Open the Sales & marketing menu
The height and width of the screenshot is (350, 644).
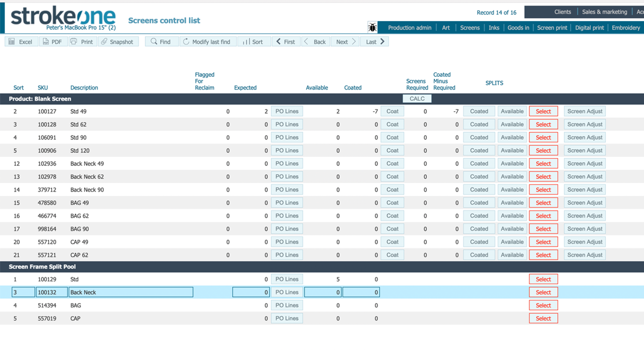point(604,12)
